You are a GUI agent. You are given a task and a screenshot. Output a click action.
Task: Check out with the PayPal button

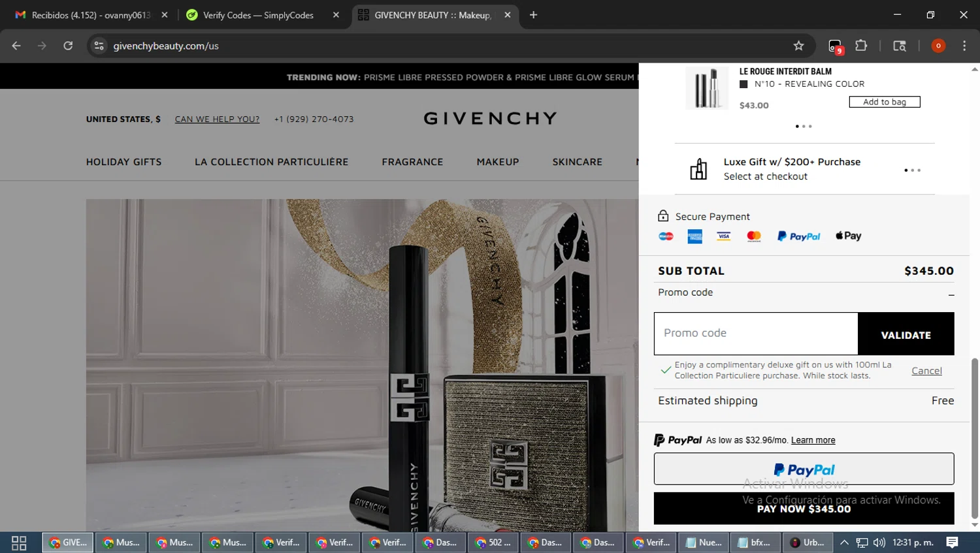[x=804, y=469]
